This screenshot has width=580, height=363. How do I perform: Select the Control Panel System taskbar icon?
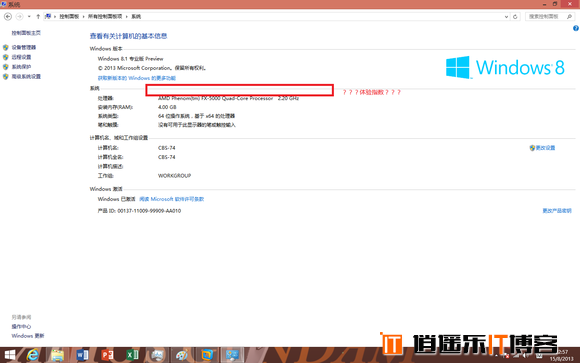pos(232,355)
